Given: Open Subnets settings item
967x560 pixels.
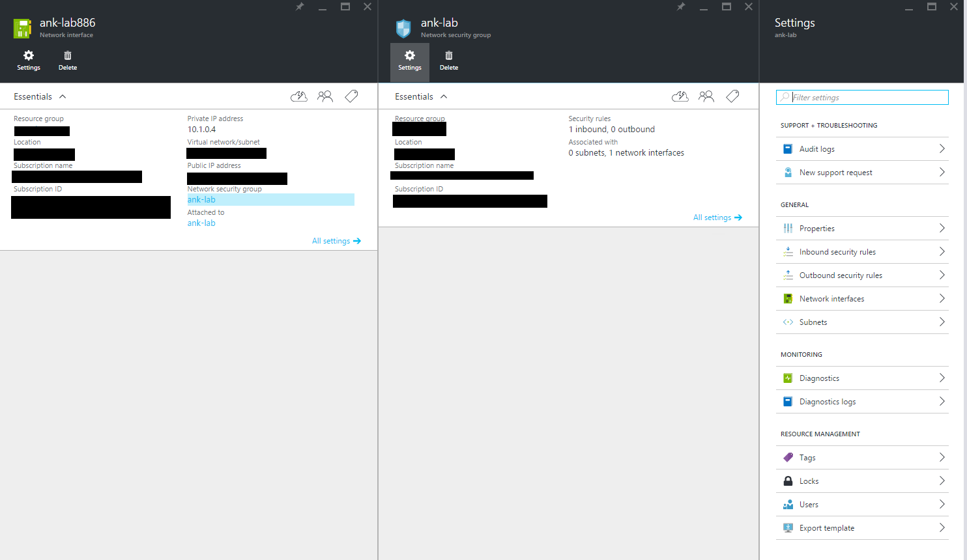Looking at the screenshot, I should [862, 322].
